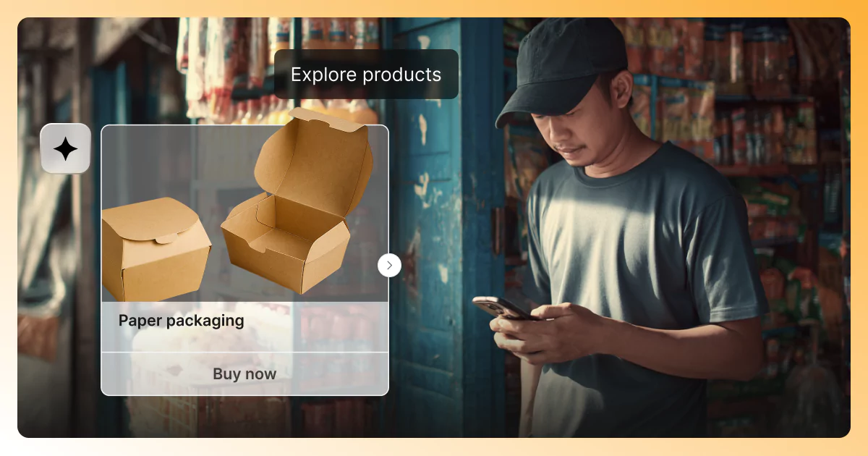Viewport: 868px width, 456px height.
Task: Open the Paper packaging product title
Action: point(182,321)
